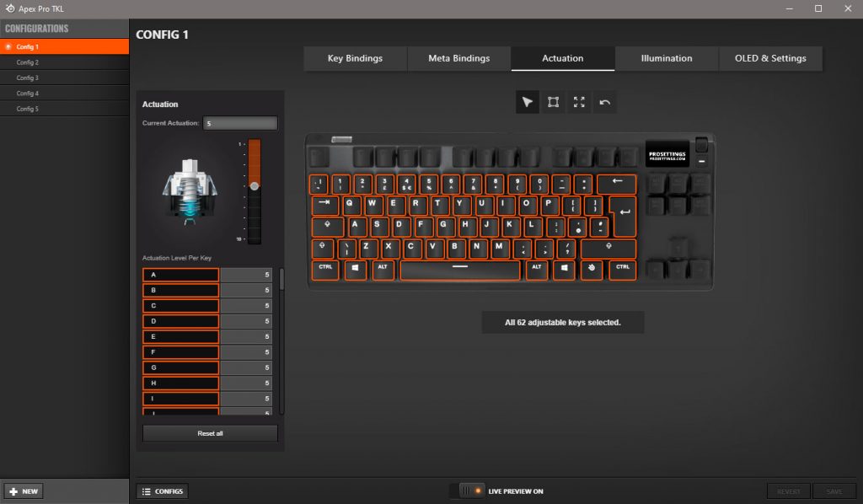The height and width of the screenshot is (504, 863).
Task: Click the Enter key on keyboard image
Action: pos(624,215)
